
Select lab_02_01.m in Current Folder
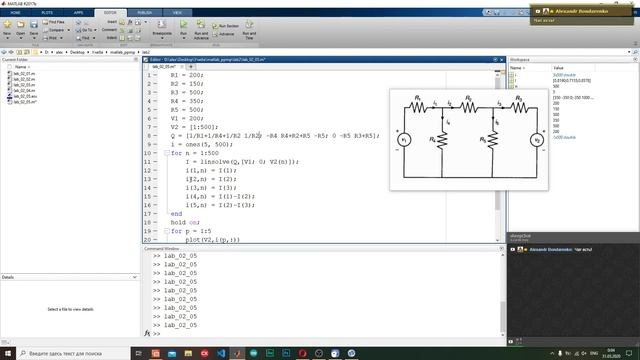[x=24, y=73]
